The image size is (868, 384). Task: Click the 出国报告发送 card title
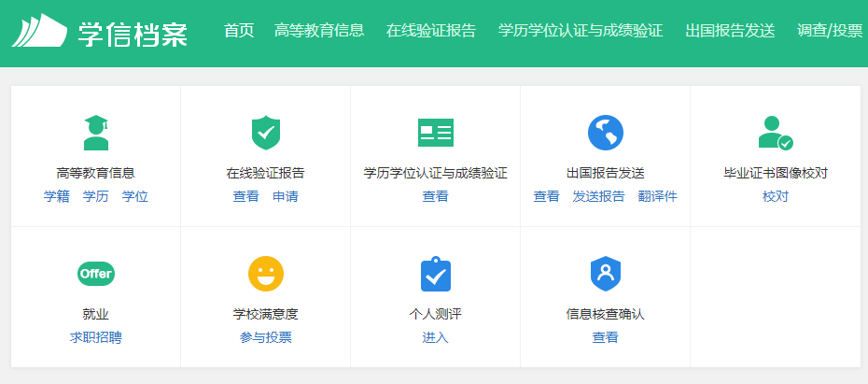click(606, 174)
